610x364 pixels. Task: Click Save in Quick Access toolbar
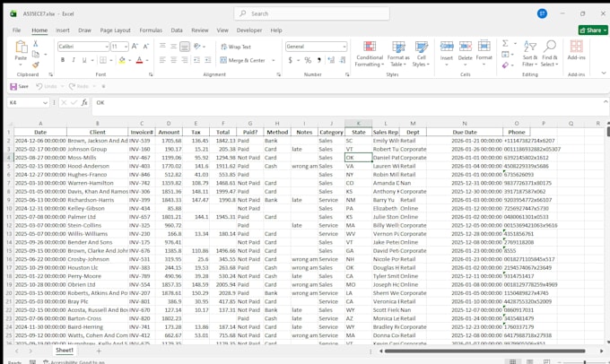point(19,86)
